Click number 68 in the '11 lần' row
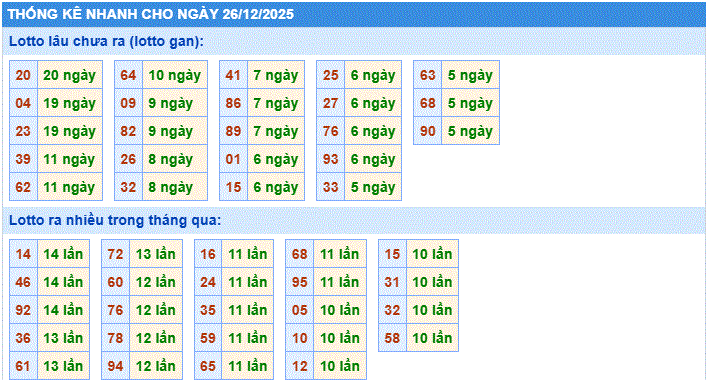708x380 pixels. point(300,254)
